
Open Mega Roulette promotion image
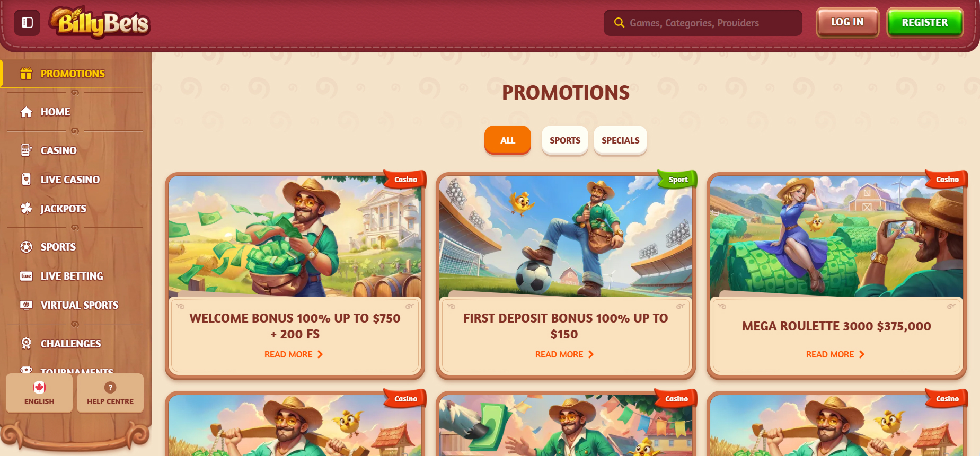tap(836, 236)
